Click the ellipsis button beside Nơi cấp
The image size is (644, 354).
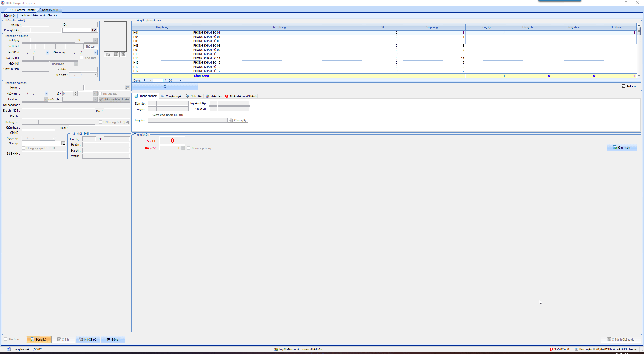click(x=64, y=143)
